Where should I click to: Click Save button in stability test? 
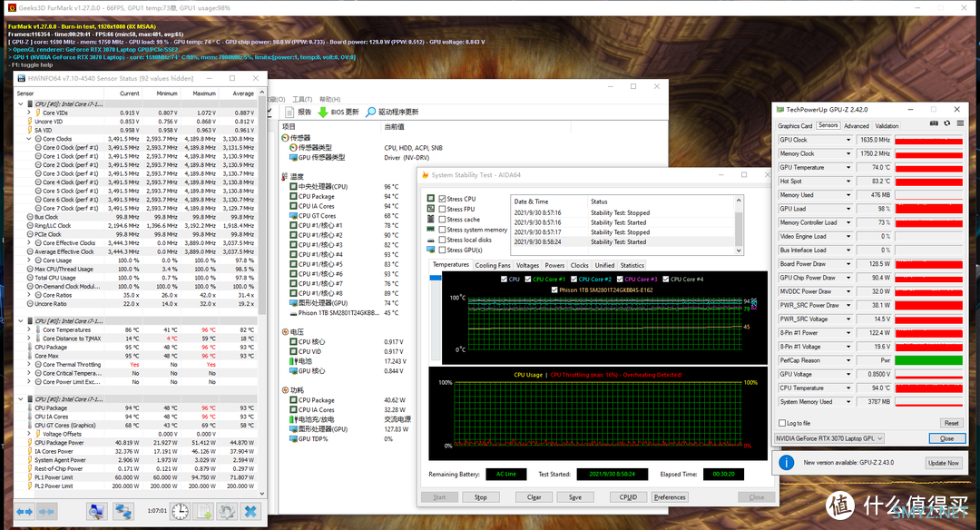pos(575,497)
